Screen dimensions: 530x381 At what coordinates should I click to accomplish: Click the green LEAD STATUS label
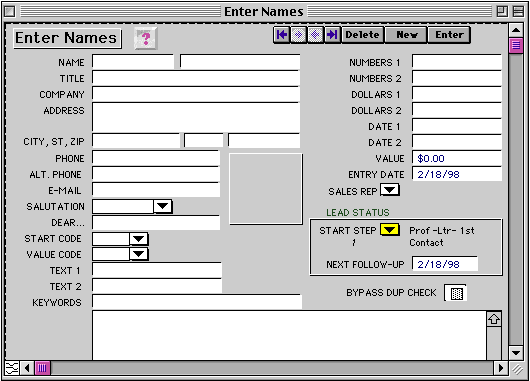(x=358, y=212)
